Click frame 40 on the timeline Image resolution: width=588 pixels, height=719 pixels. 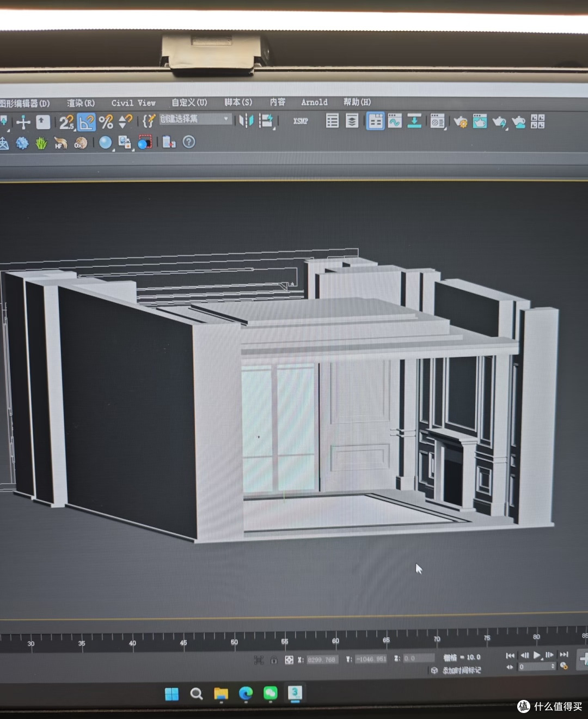click(132, 643)
